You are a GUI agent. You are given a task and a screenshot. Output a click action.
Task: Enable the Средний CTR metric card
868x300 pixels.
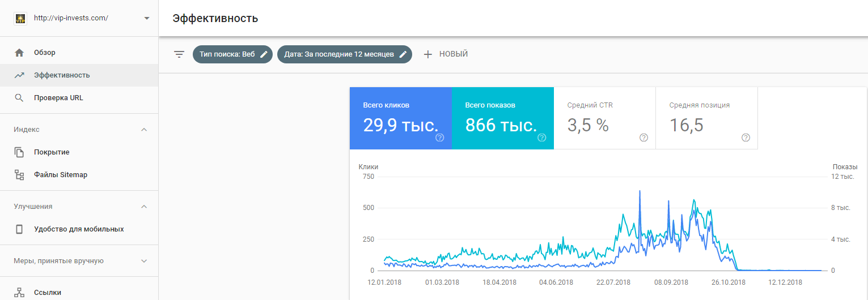[604, 118]
